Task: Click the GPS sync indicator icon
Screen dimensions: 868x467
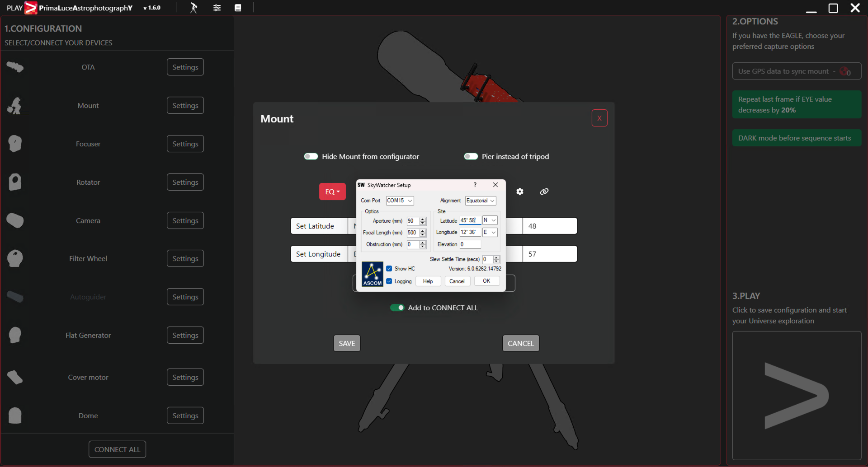Action: click(845, 71)
